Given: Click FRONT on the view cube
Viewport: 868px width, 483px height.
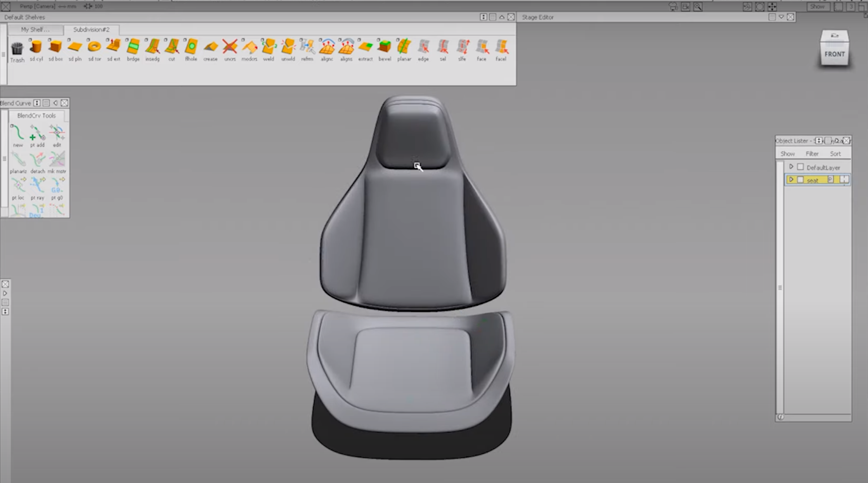Looking at the screenshot, I should (835, 54).
